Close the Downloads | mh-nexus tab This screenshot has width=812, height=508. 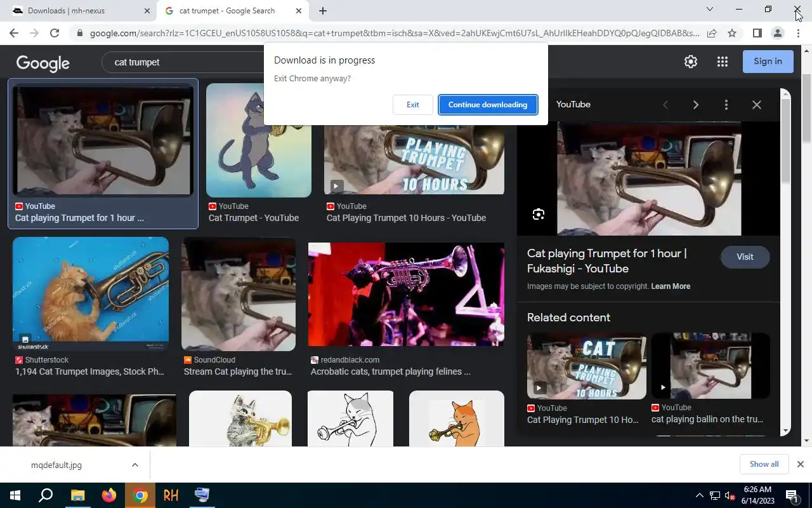tap(147, 11)
